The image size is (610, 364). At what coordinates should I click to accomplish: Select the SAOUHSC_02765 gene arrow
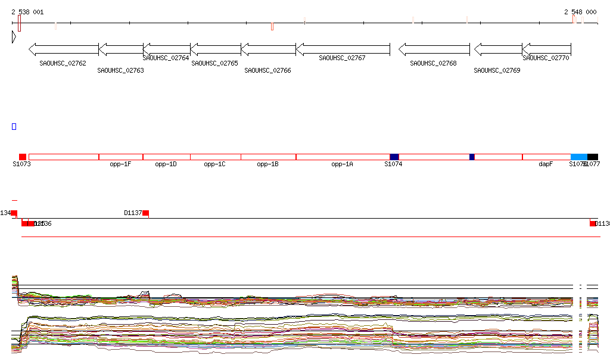pyautogui.click(x=216, y=49)
